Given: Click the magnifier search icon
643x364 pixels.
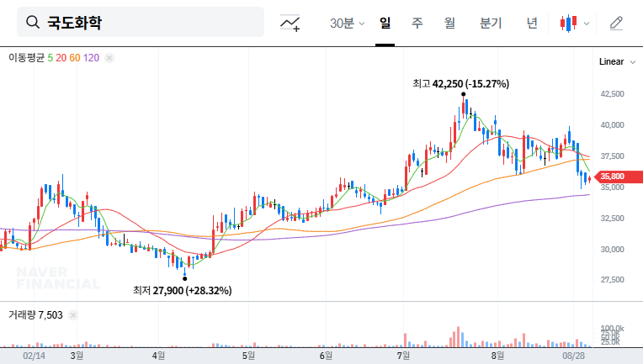Looking at the screenshot, I should click(x=34, y=23).
